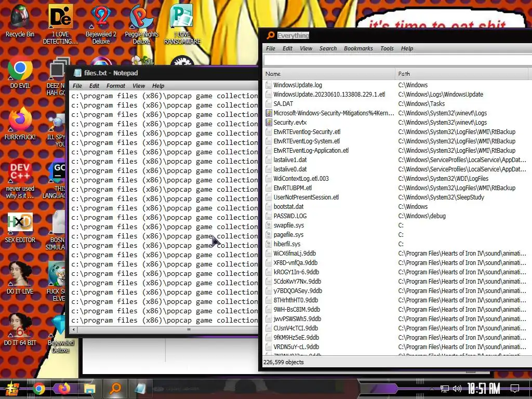Select VRDN5uY-cL.9ddb in results

pos(296,347)
